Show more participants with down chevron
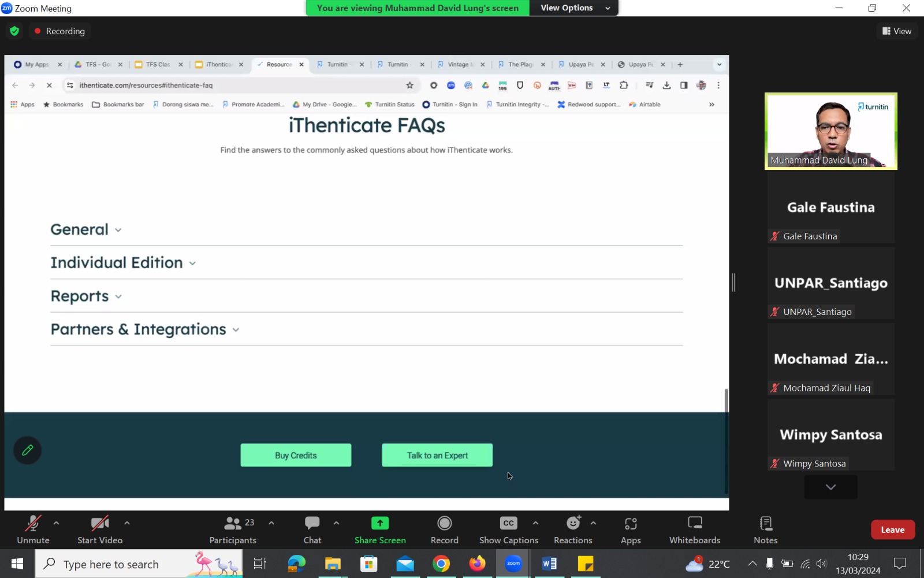The height and width of the screenshot is (578, 924). coord(830,487)
